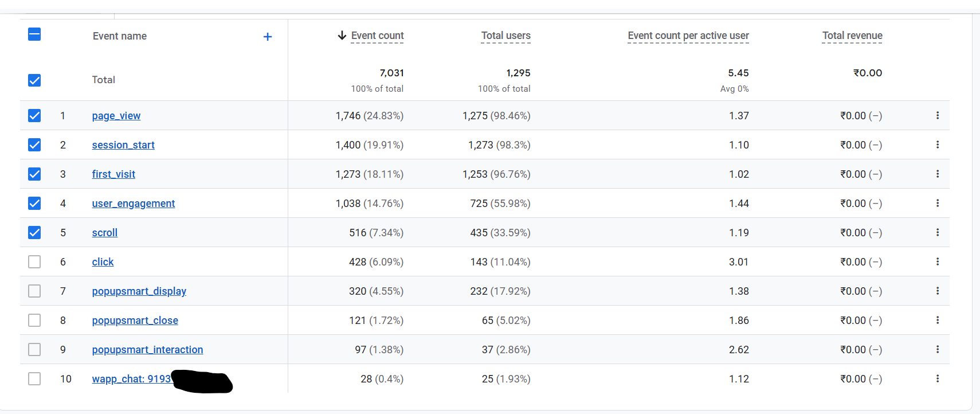Click the Event name column header
Image resolution: width=980 pixels, height=414 pixels.
(x=120, y=36)
